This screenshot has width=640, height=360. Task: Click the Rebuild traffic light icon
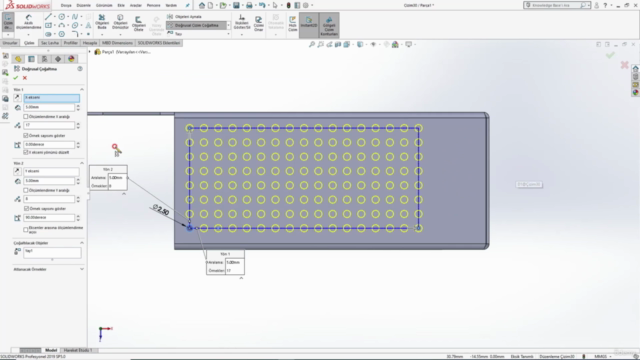click(x=288, y=5)
